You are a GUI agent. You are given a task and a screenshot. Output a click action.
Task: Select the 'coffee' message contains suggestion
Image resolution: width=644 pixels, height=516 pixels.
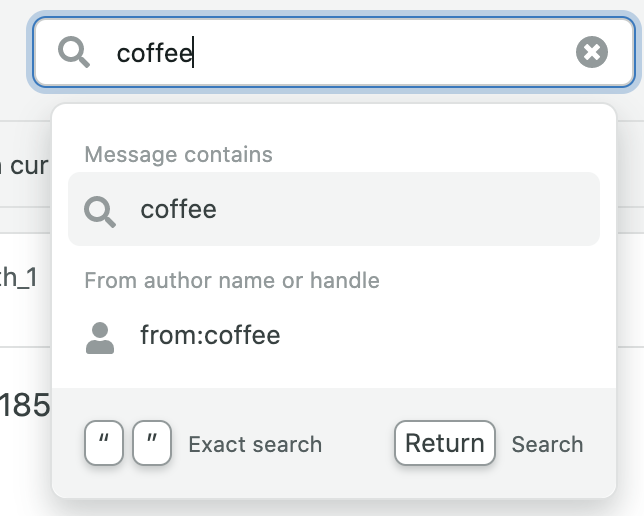coord(334,209)
